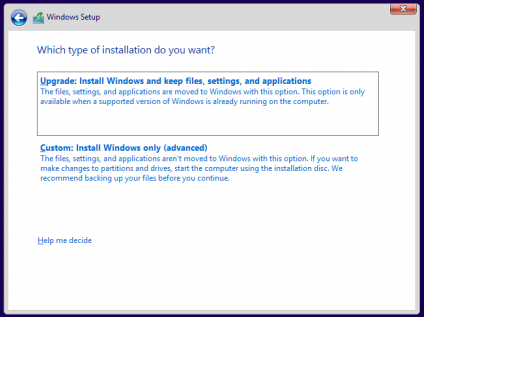
Task: Click the Windows Setup title icon
Action: pyautogui.click(x=38, y=18)
